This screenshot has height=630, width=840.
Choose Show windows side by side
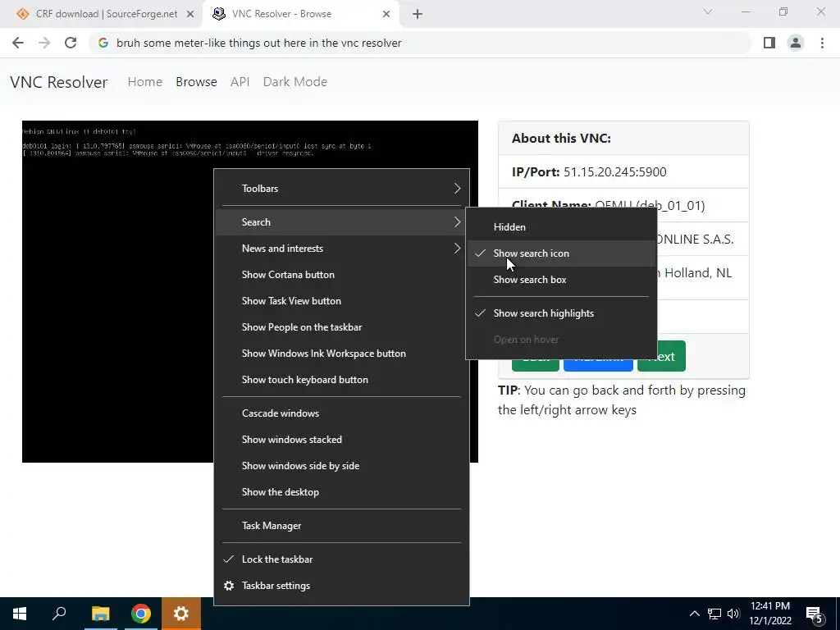(x=341, y=466)
